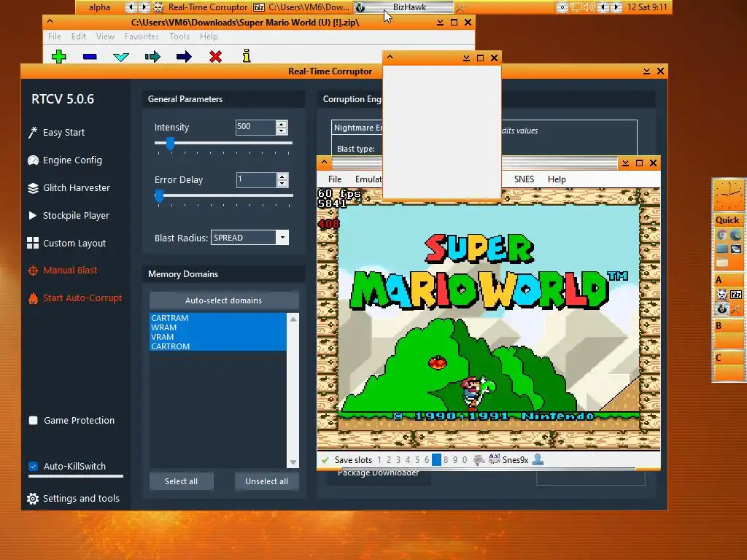Viewport: 747px width, 560px height.
Task: Open the SNES menu in BizHawk
Action: [524, 179]
